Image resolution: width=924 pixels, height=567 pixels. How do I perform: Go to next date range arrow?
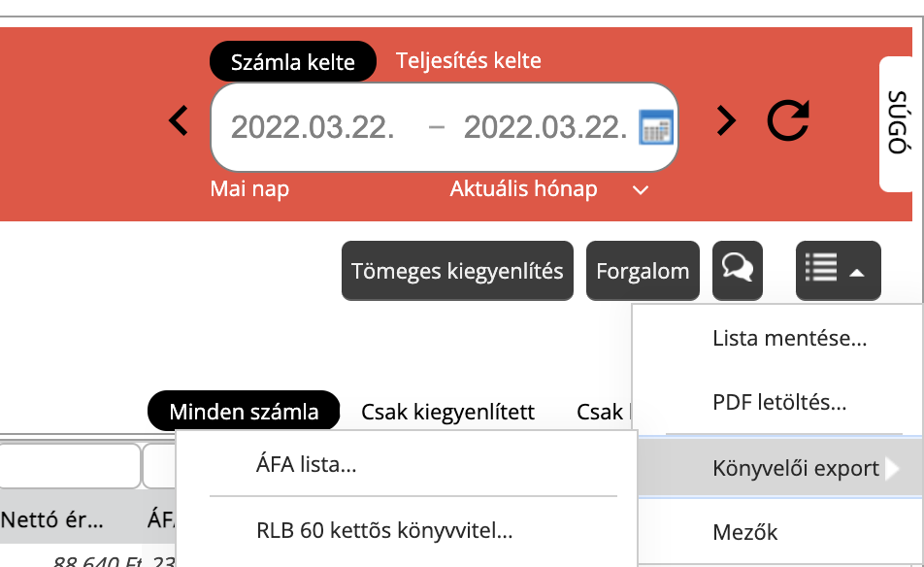pyautogui.click(x=725, y=121)
